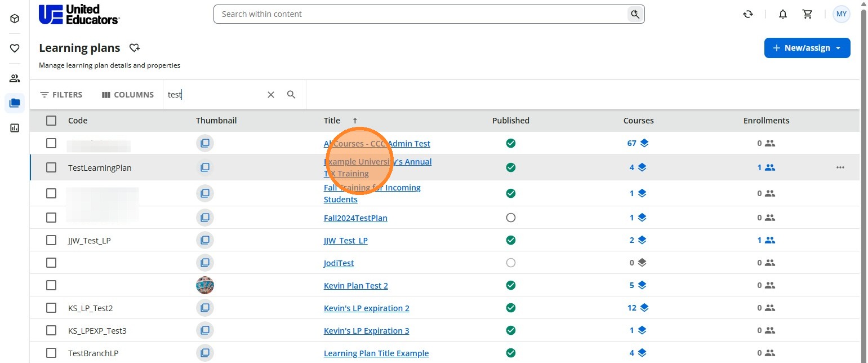
Task: Click the enrollments icon for JJW_Test_LP row
Action: [x=770, y=240]
